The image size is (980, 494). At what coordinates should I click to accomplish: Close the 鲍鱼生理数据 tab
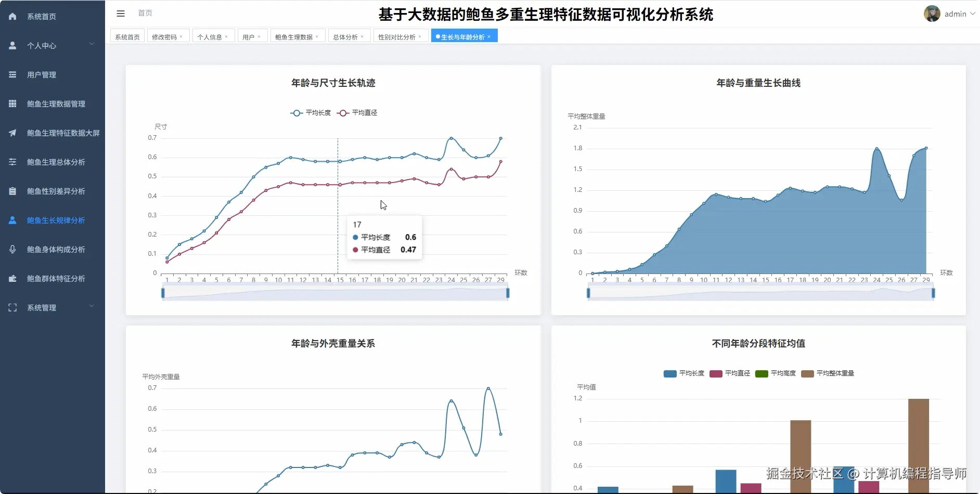coord(317,37)
